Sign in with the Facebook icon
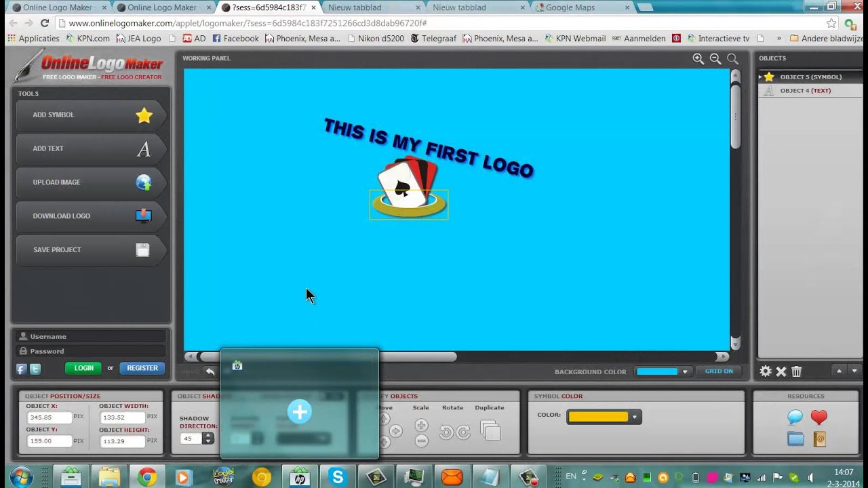868x488 pixels. 21,369
